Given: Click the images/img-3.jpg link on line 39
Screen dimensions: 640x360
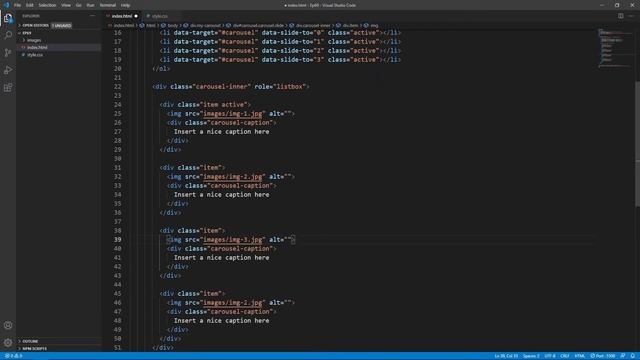Looking at the screenshot, I should [233, 240].
